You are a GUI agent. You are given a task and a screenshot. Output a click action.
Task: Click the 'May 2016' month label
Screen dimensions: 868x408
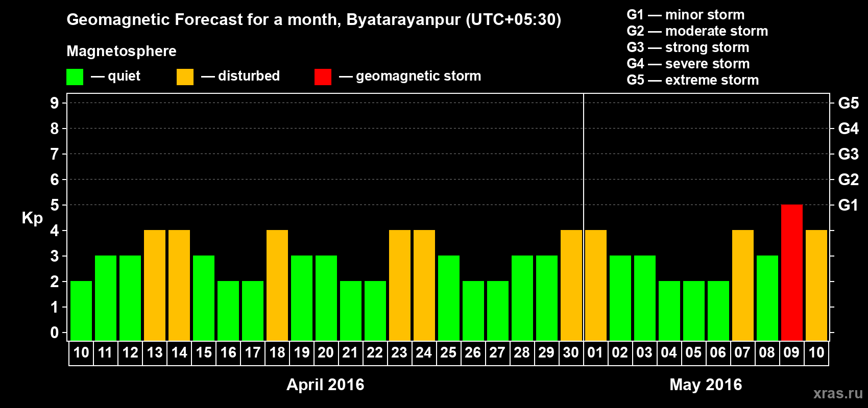click(x=706, y=385)
